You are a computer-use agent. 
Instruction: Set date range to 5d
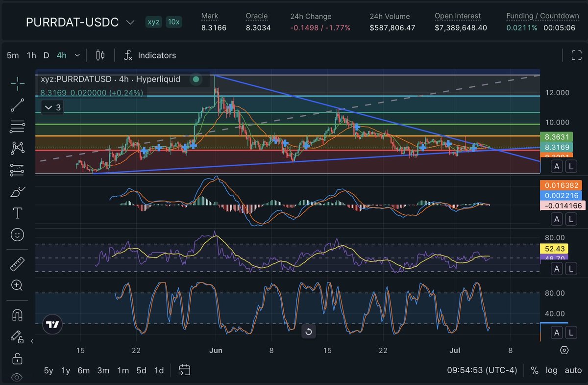click(141, 370)
